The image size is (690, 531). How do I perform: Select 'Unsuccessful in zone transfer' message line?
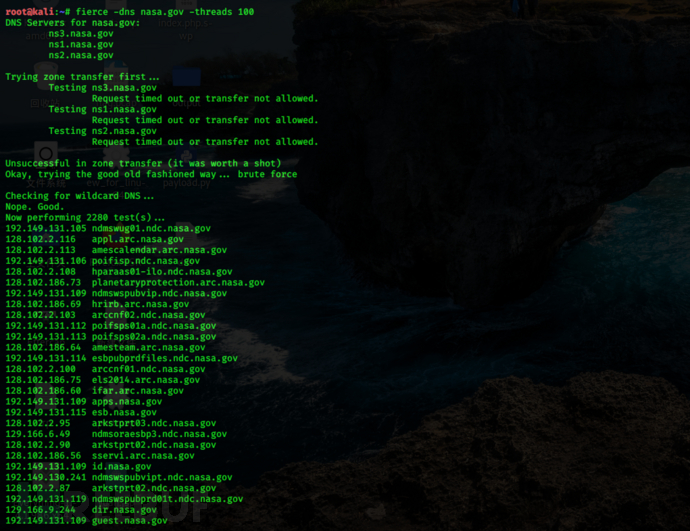pos(143,163)
